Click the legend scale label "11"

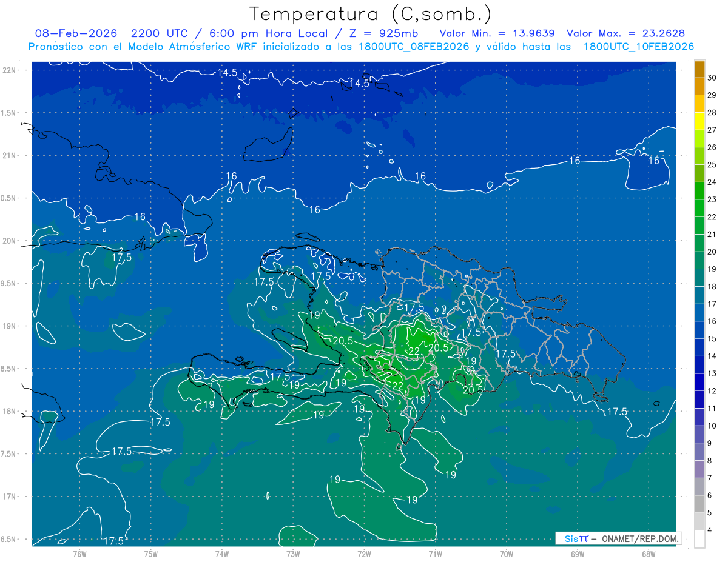coord(712,409)
